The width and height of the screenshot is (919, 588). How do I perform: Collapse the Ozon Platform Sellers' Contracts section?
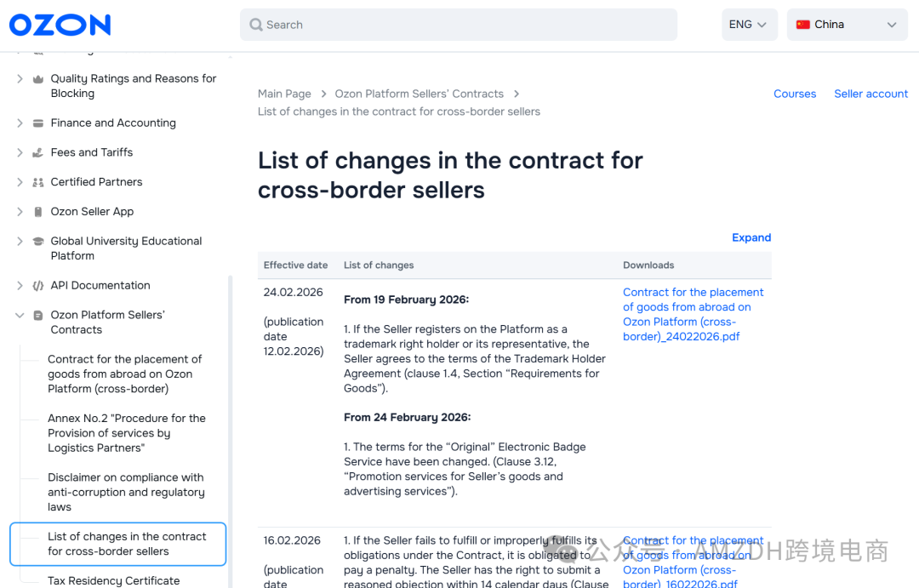point(20,316)
